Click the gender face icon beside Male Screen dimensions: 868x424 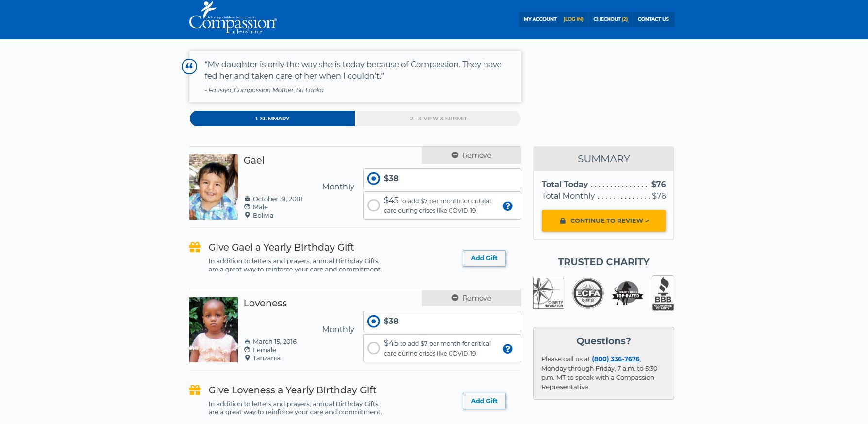coord(247,207)
